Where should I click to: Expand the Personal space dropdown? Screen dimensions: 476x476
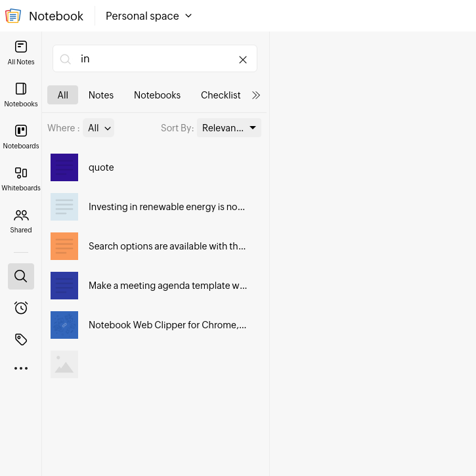[149, 16]
